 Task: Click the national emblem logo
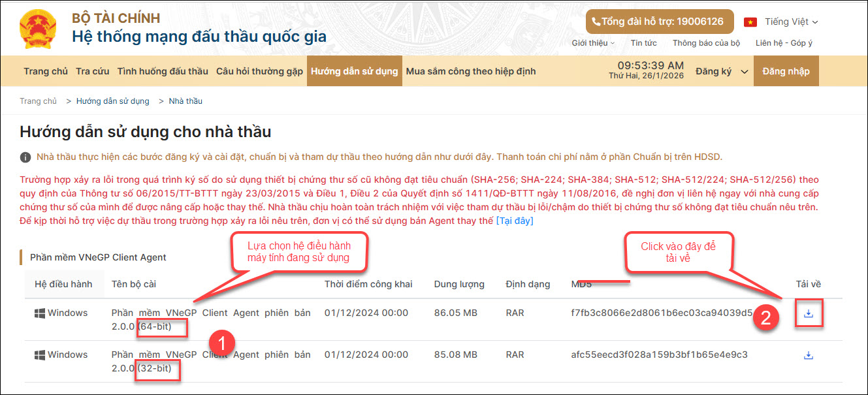pyautogui.click(x=39, y=29)
